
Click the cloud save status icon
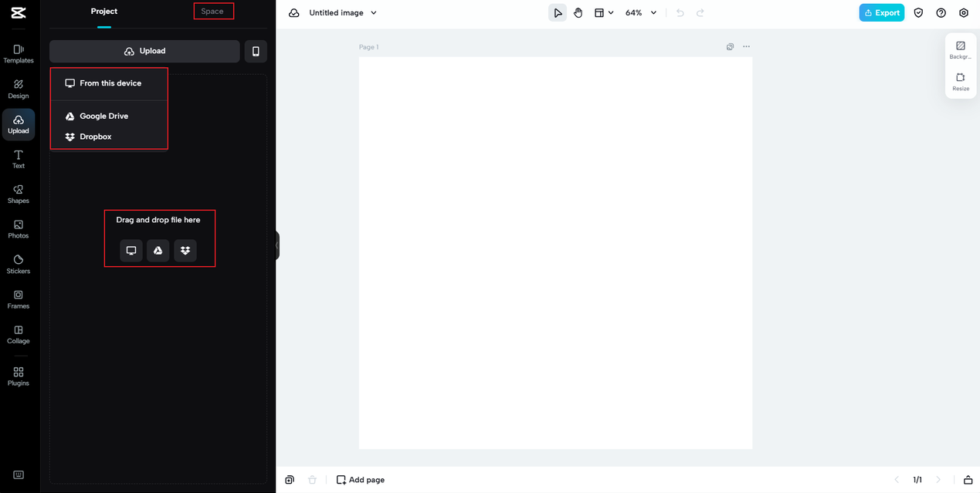[294, 13]
